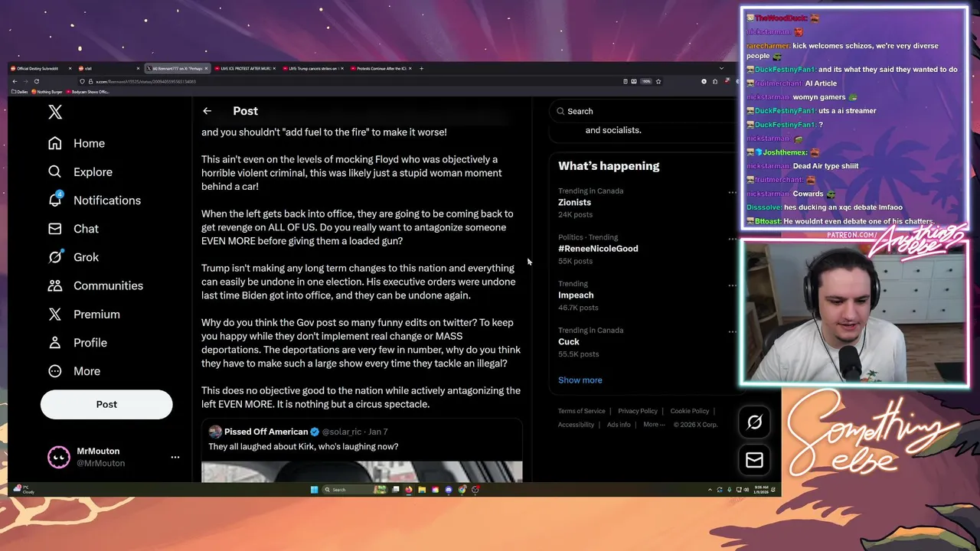Switch to Protests Continue After the ICE tab
This screenshot has height=551, width=980.
click(381, 69)
